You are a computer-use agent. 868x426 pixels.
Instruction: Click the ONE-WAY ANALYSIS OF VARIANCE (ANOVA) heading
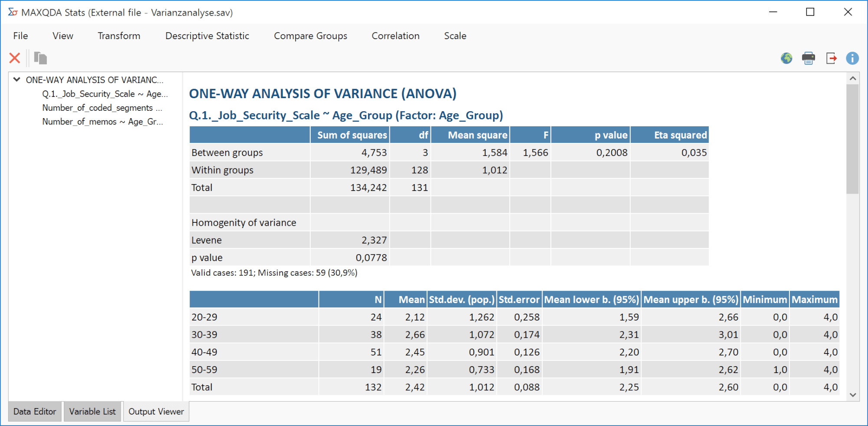[x=322, y=93]
